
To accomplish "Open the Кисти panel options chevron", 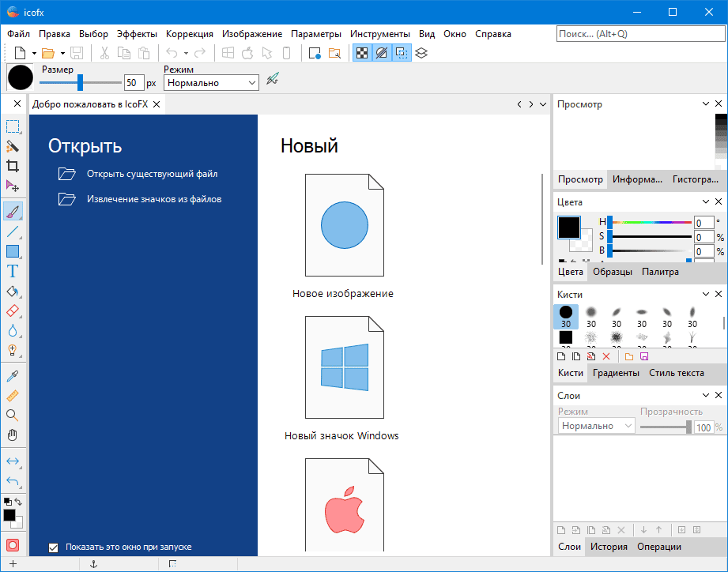I will click(706, 294).
